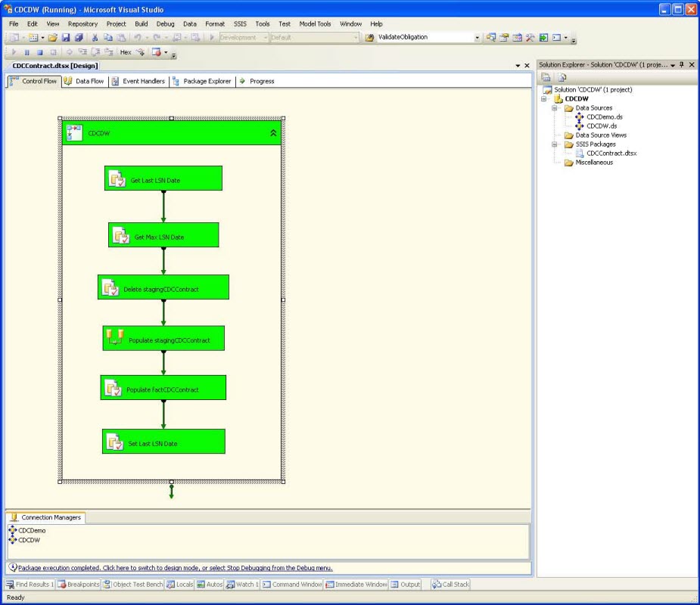Image resolution: width=700 pixels, height=605 pixels.
Task: Click the Breakpoints window icon in debug toolbar
Action: [x=156, y=52]
